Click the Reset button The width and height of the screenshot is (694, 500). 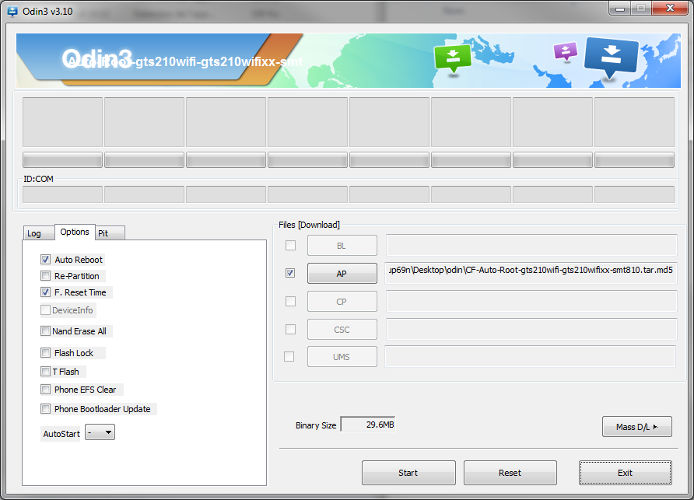point(510,473)
